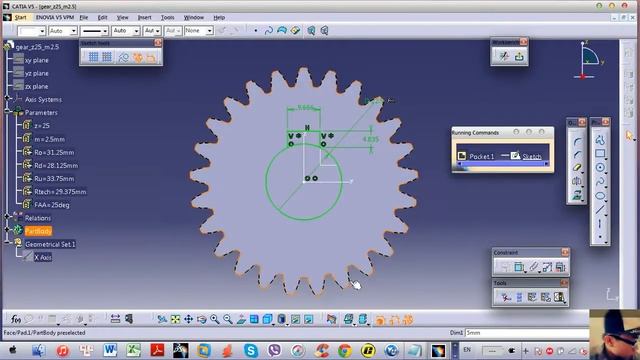The height and width of the screenshot is (360, 640).
Task: Select the Chamfer tool in the operation toolbar
Action: [577, 155]
